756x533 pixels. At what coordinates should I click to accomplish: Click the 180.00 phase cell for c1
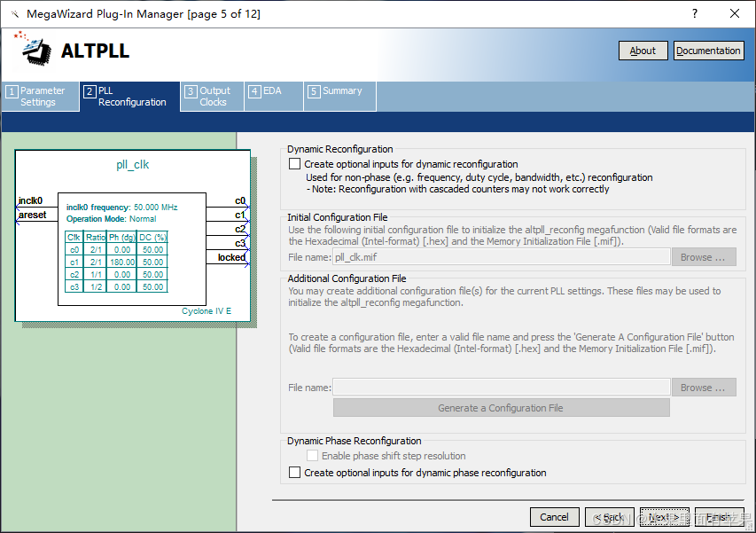tap(122, 262)
